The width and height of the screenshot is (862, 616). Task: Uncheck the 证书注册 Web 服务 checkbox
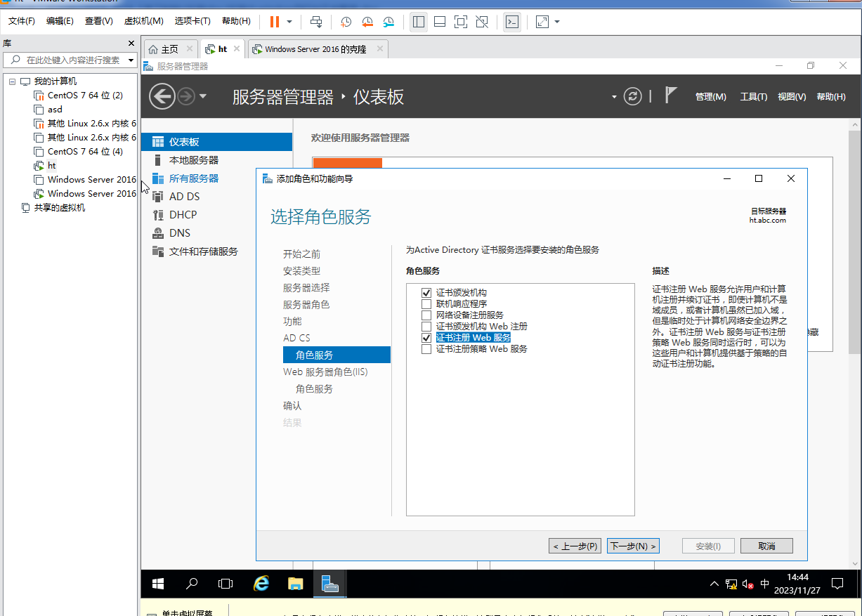426,337
